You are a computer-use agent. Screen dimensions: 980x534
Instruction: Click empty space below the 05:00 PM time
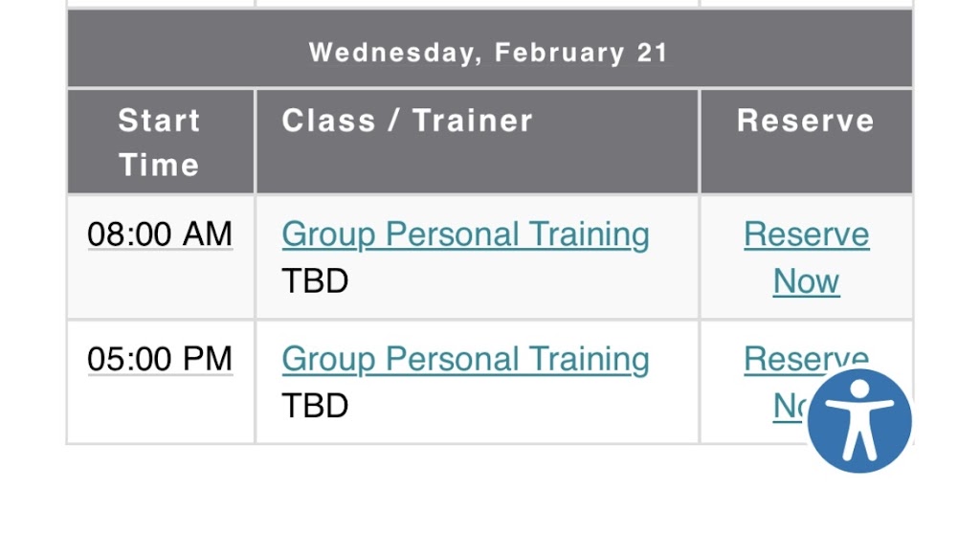(x=160, y=412)
